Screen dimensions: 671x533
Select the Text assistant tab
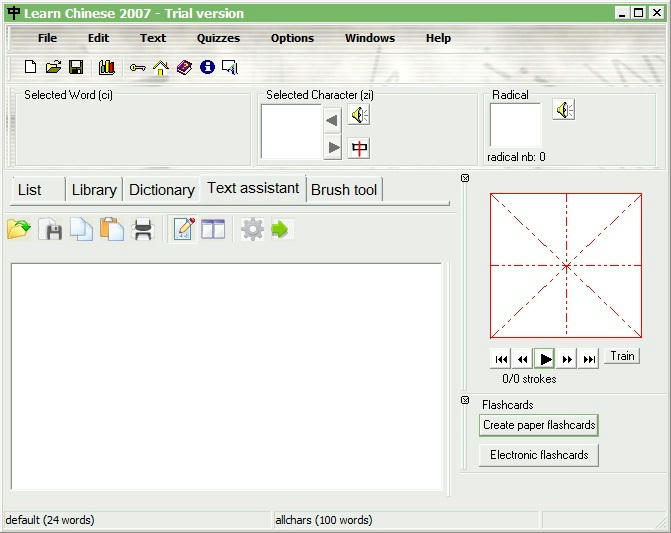click(253, 188)
